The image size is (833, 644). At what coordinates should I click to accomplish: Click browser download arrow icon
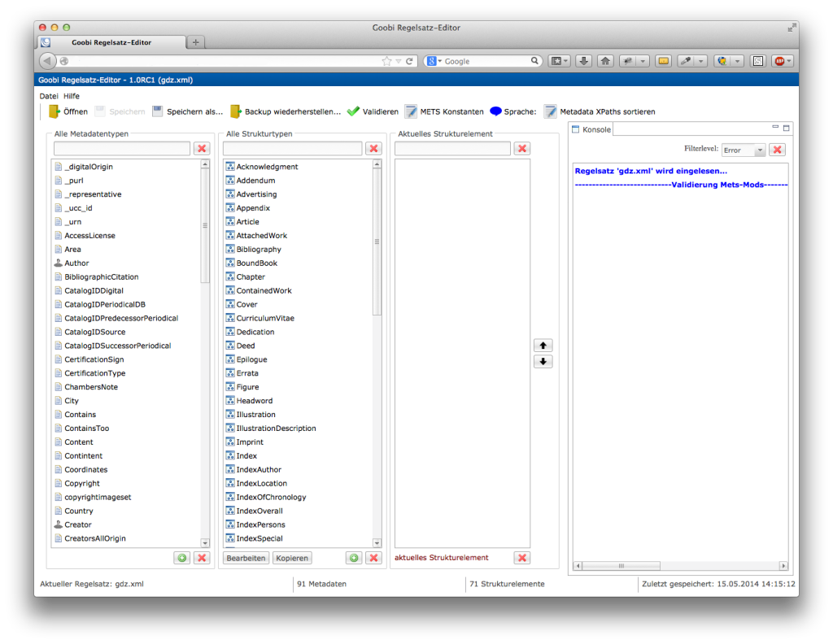(583, 61)
